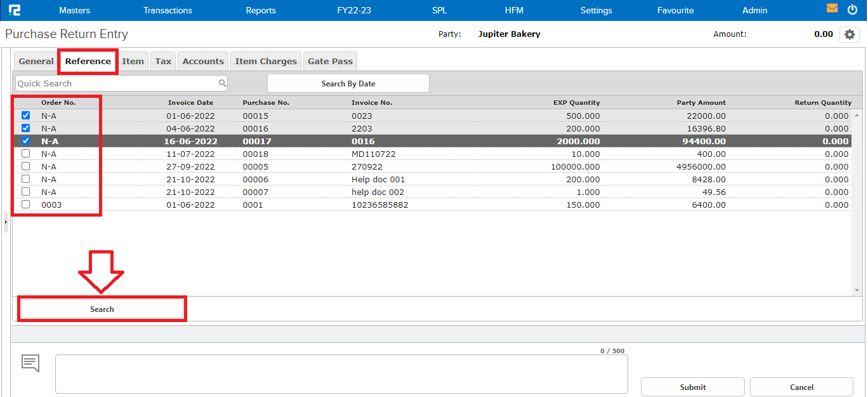Go to the Gate Pass tab
This screenshot has height=397, width=868.
click(x=330, y=62)
